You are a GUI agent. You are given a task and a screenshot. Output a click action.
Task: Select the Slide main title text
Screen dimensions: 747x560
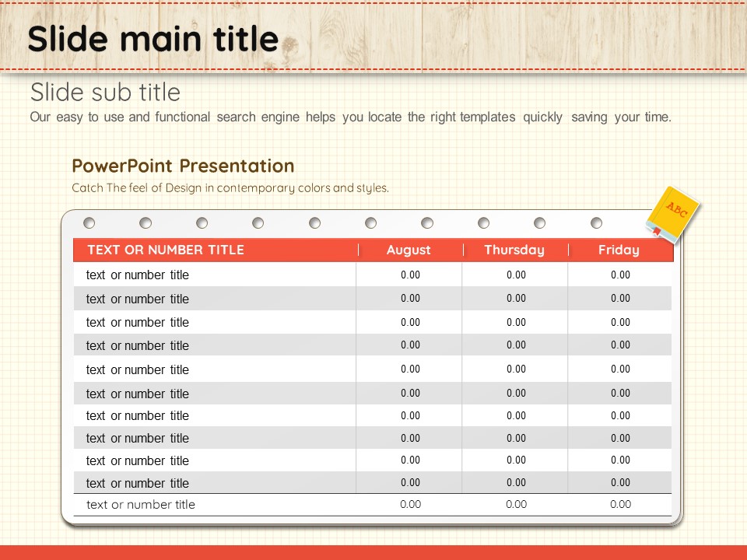pyautogui.click(x=153, y=38)
